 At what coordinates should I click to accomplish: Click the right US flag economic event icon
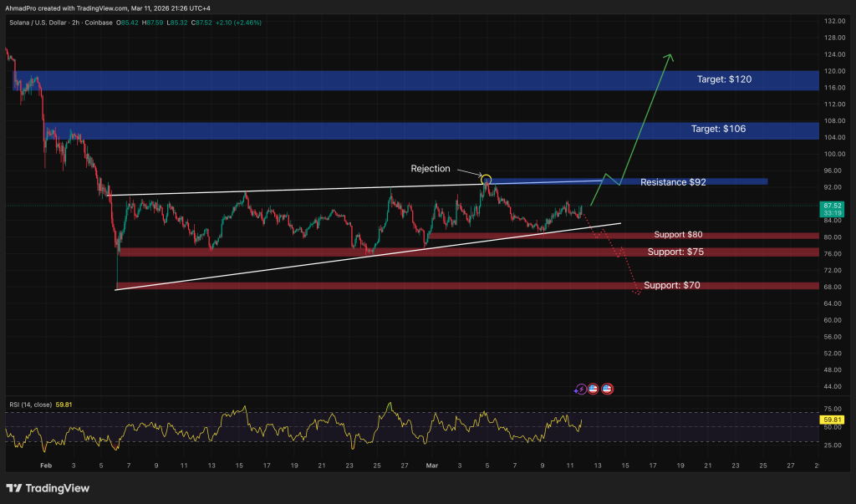click(x=608, y=389)
